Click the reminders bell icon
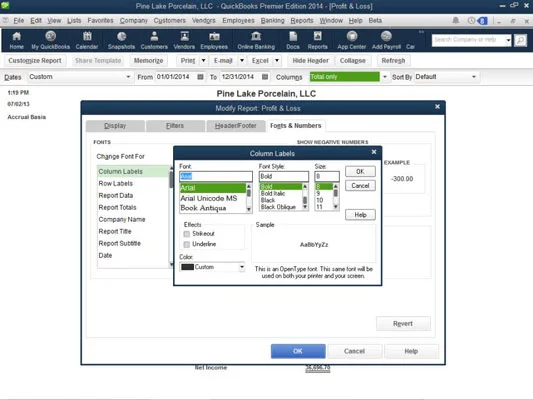 point(455,21)
